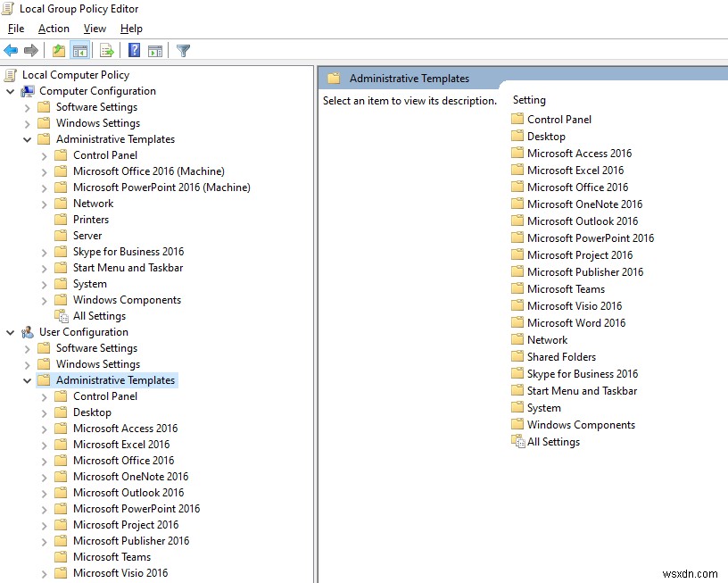728x583 pixels.
Task: Open Microsoft Outlook 2016 in right pane
Action: point(583,221)
